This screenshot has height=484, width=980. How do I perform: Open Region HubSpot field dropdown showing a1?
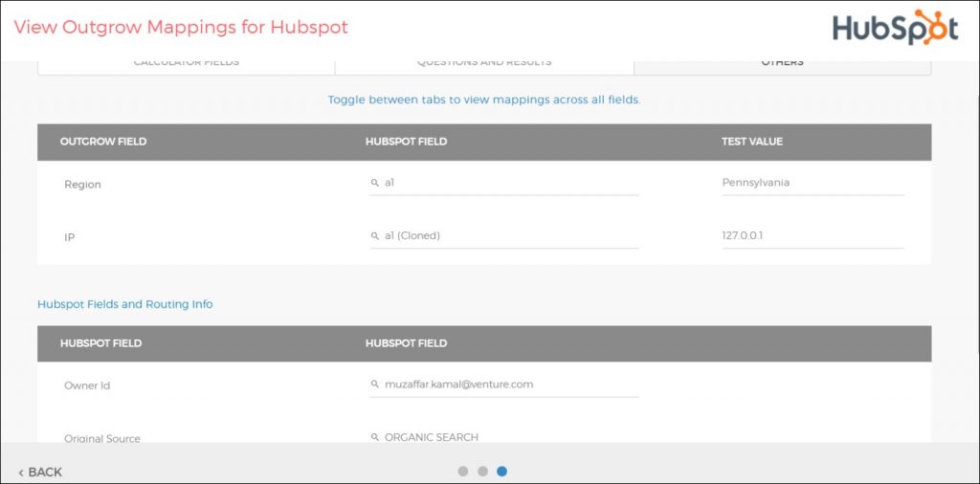507,183
